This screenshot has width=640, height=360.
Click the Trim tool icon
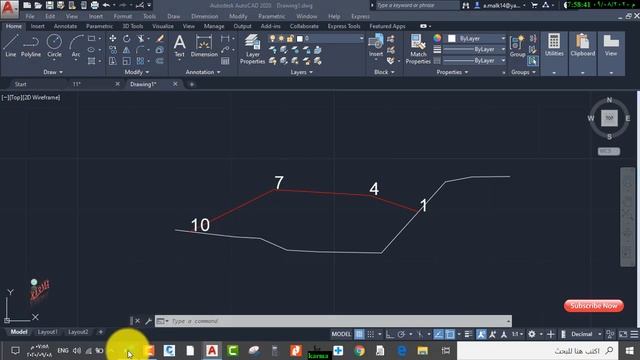pyautogui.click(x=140, y=38)
